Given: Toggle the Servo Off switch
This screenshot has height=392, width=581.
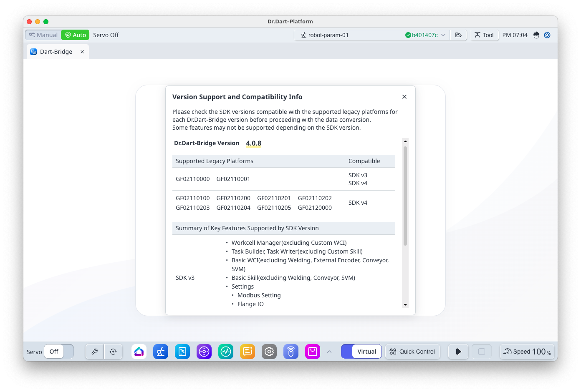Looking at the screenshot, I should tap(59, 352).
